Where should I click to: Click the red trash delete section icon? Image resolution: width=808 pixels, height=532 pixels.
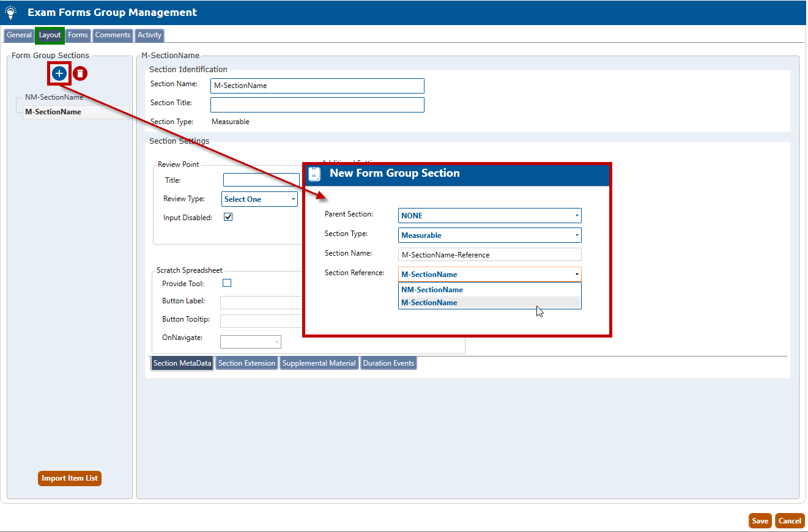(80, 74)
